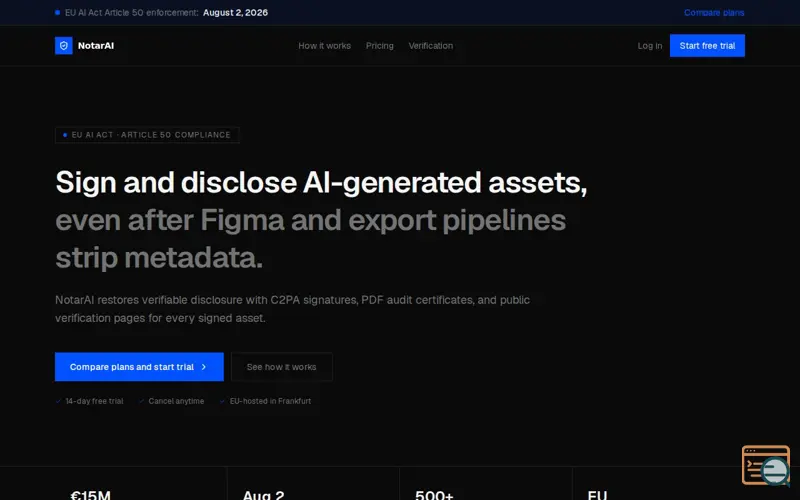Click the NotarAI brand name

tap(96, 45)
